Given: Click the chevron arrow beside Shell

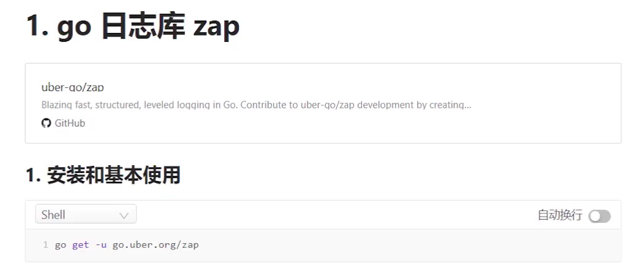Looking at the screenshot, I should click(124, 215).
